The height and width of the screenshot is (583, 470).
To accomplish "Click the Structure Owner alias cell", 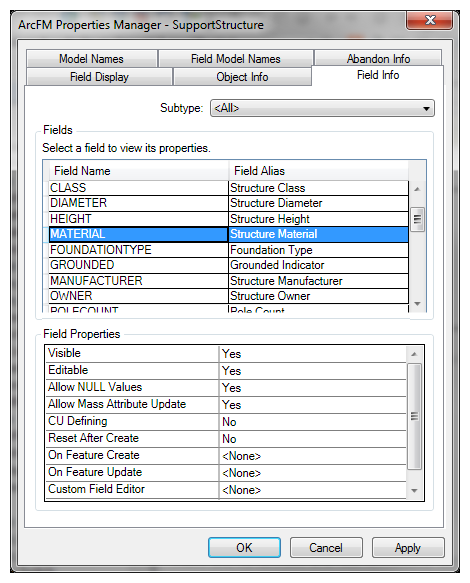I will click(318, 296).
